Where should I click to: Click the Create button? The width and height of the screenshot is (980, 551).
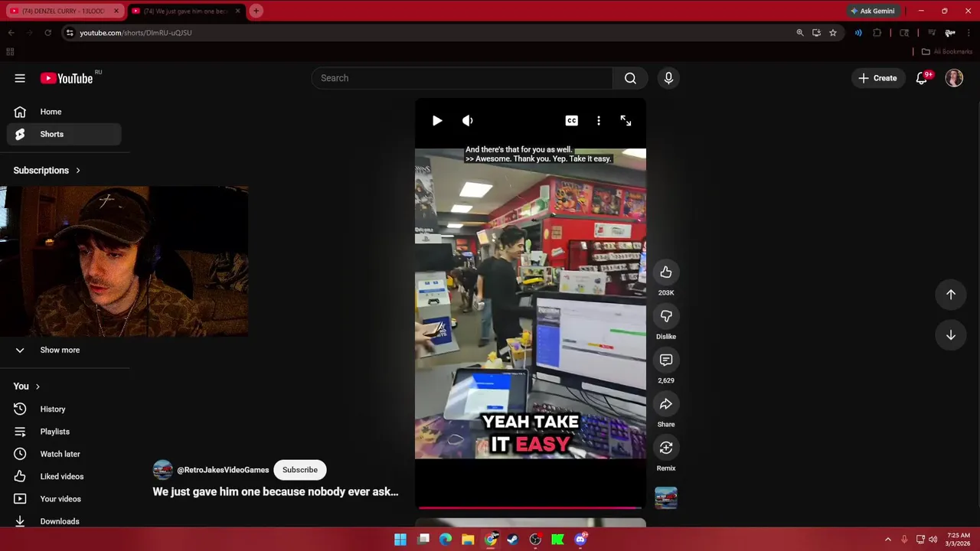pyautogui.click(x=877, y=78)
